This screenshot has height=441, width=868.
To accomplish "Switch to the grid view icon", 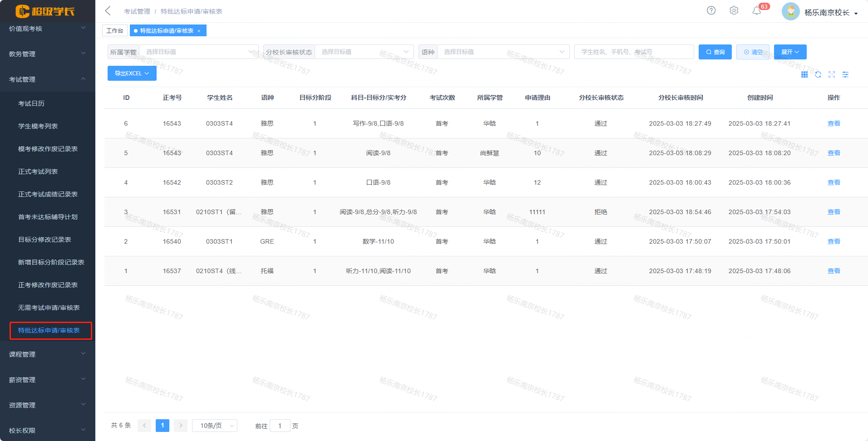I will pos(804,74).
